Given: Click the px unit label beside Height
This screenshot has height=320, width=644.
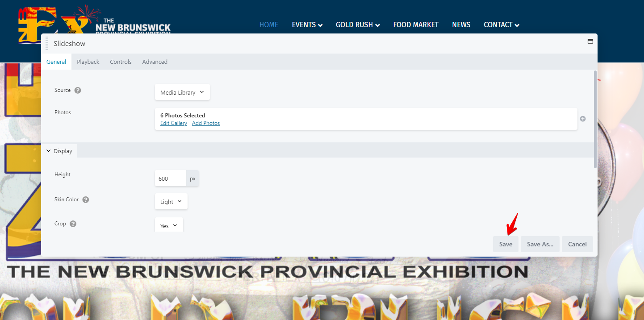Looking at the screenshot, I should (192, 179).
